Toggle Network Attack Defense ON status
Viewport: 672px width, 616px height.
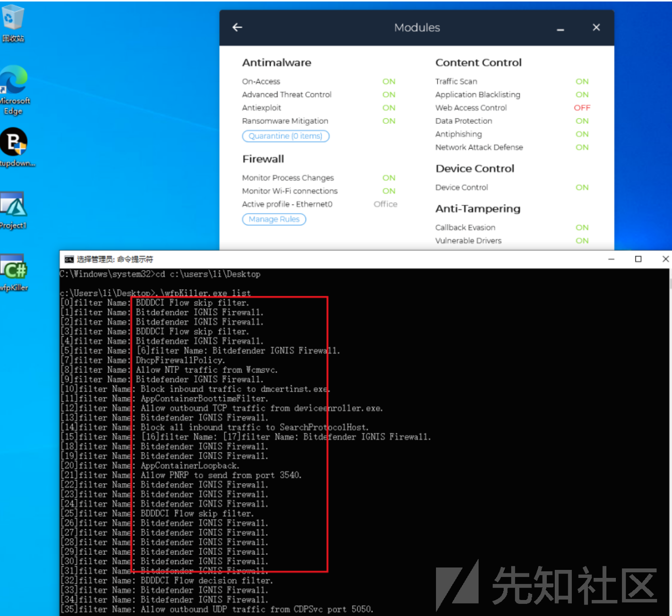(x=582, y=147)
